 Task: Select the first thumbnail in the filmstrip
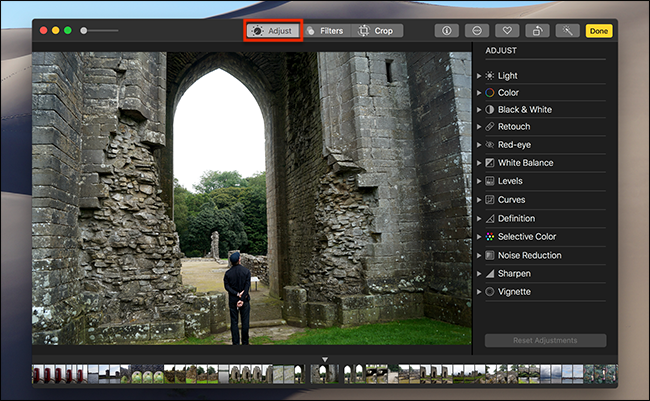pyautogui.click(x=37, y=374)
